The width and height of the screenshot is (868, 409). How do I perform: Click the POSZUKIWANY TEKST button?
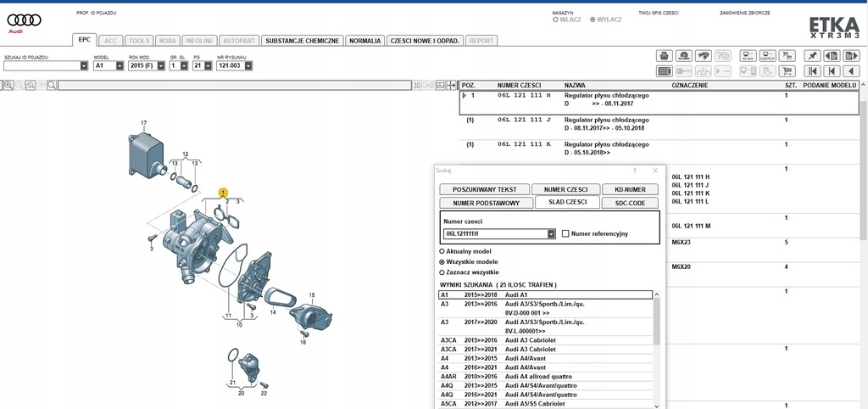pyautogui.click(x=485, y=189)
